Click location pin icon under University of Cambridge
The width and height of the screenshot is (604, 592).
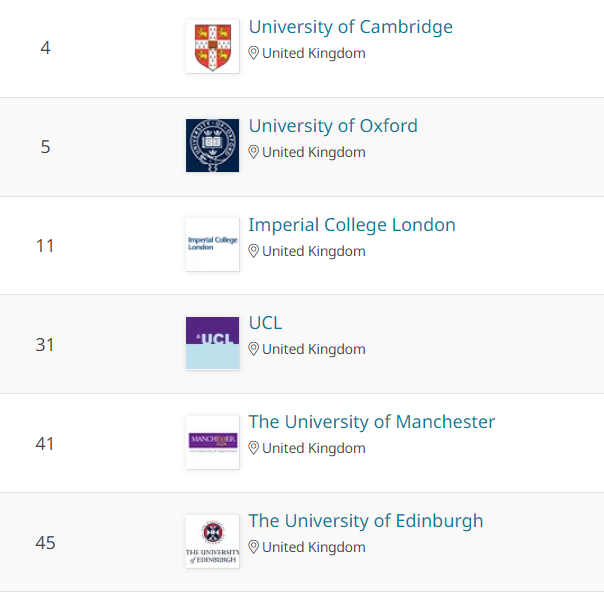coord(253,53)
